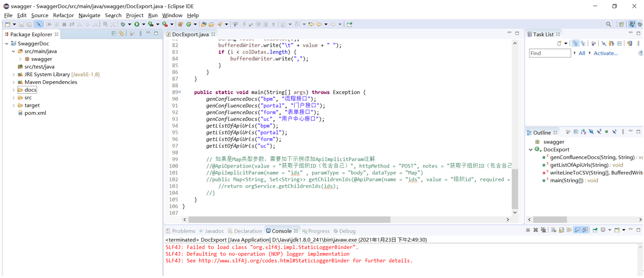This screenshot has width=644, height=278.
Task: Click New Task icon in Task List
Action: click(560, 44)
